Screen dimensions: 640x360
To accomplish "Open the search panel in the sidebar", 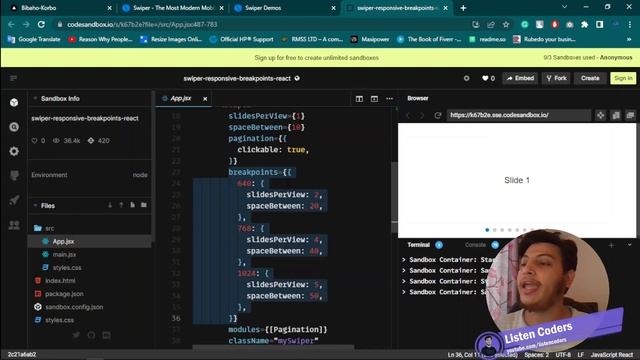I will (x=14, y=127).
